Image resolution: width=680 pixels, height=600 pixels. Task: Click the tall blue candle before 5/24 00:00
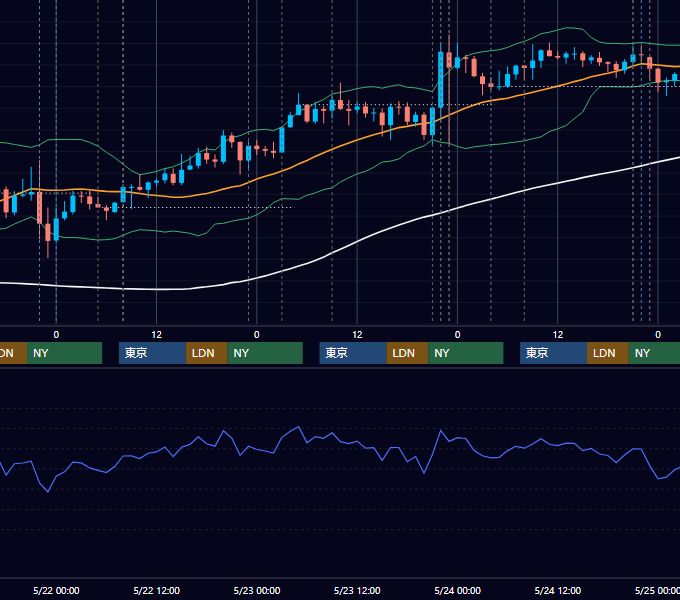click(x=441, y=79)
